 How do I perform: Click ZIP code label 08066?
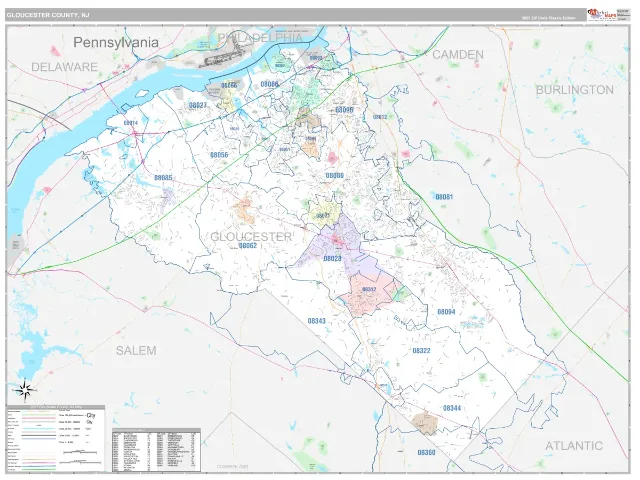coord(229,86)
